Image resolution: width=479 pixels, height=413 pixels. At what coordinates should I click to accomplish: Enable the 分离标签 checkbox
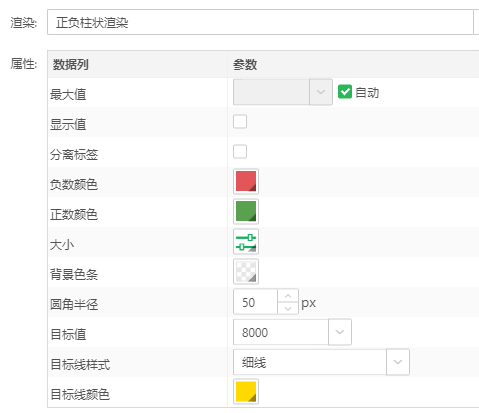(240, 152)
